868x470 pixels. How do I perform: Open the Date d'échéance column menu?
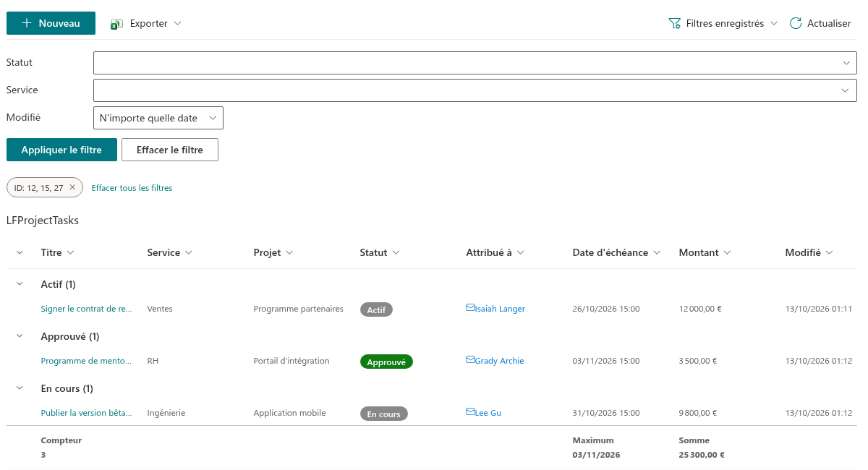coord(617,252)
